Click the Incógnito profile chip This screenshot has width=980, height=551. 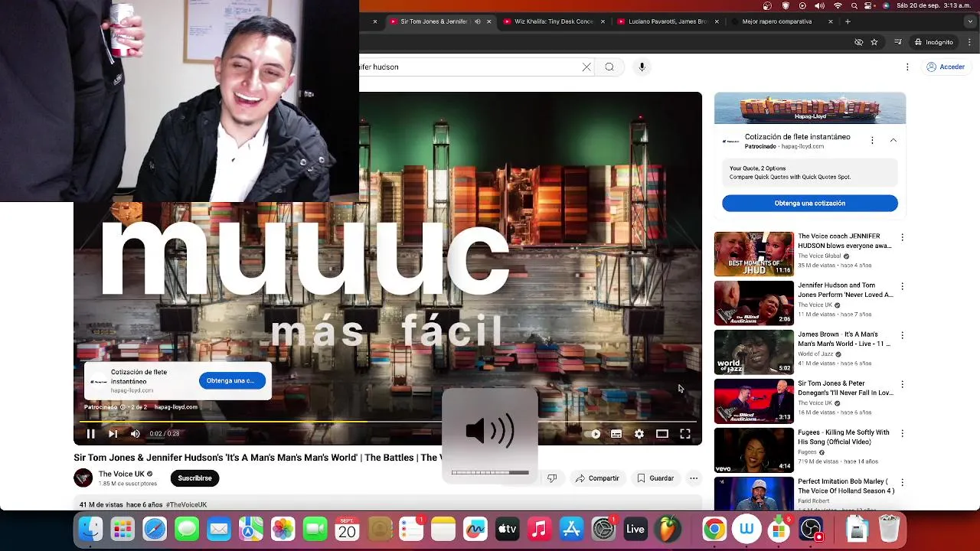tap(933, 42)
